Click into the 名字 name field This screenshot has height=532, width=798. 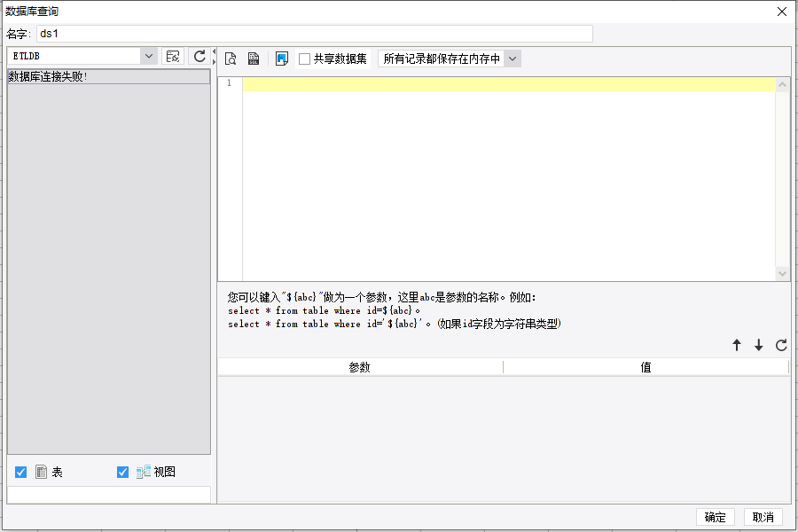[315, 34]
